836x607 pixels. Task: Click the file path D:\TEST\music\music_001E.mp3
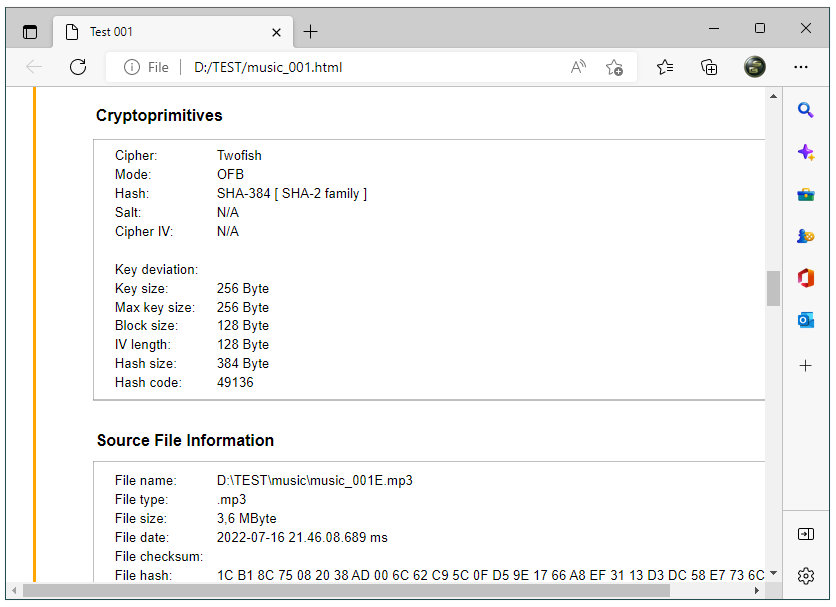315,481
